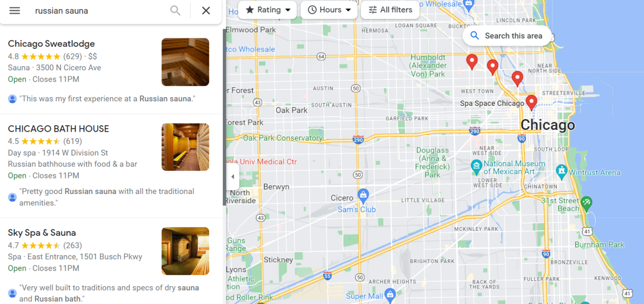View Chicago Sweatlodge photo thumbnail

(x=185, y=62)
